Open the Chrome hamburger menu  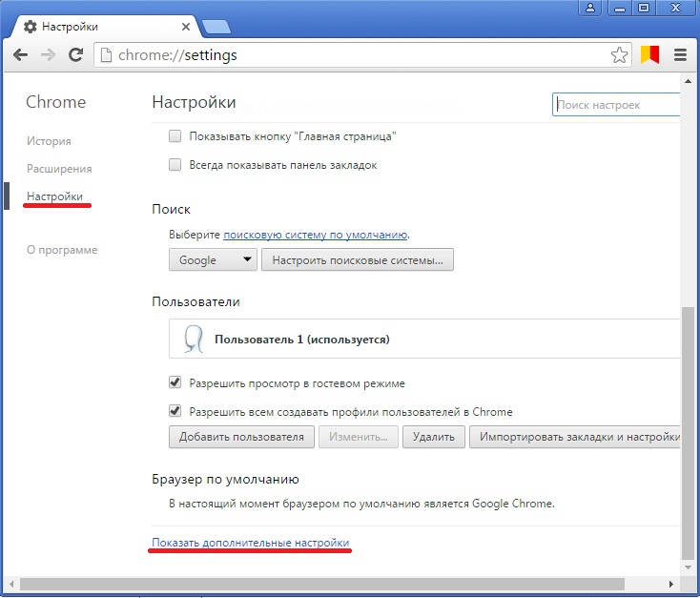point(680,55)
